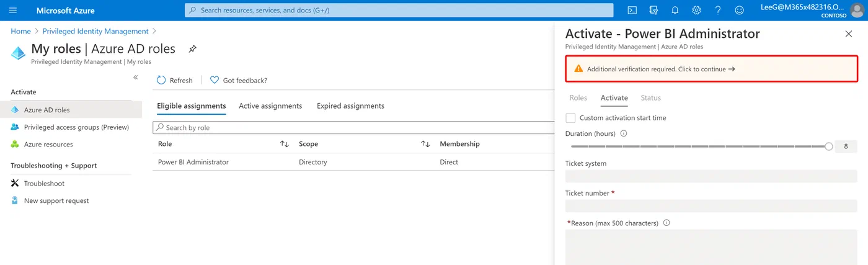Click the Membership column header

[459, 144]
